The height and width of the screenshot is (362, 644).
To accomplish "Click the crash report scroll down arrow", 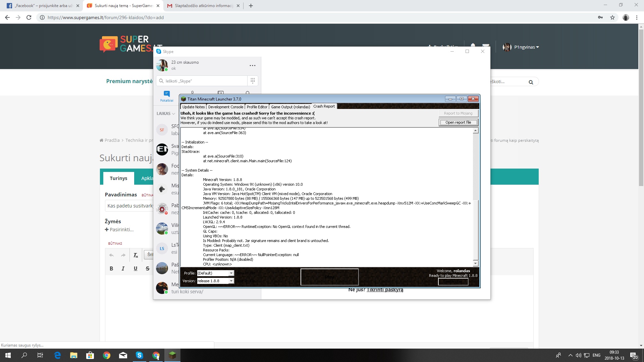I will click(475, 263).
